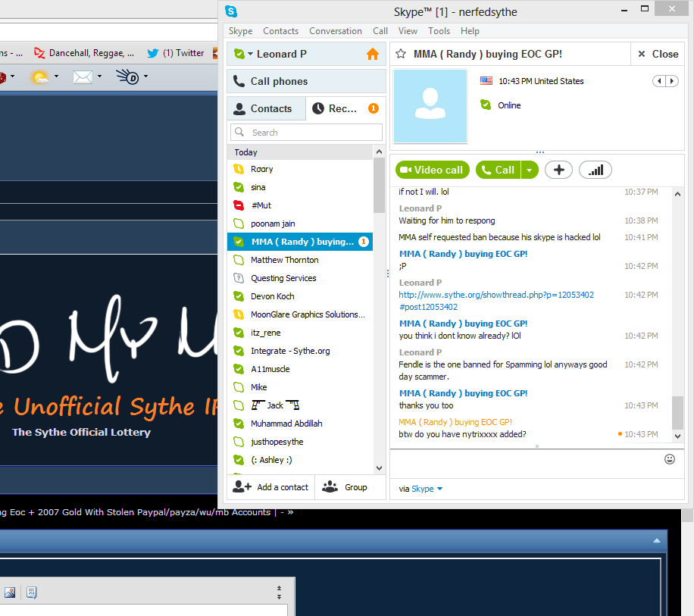Click the Twitter bird bookmark icon
Image resolution: width=694 pixels, height=616 pixels.
pyautogui.click(x=153, y=53)
